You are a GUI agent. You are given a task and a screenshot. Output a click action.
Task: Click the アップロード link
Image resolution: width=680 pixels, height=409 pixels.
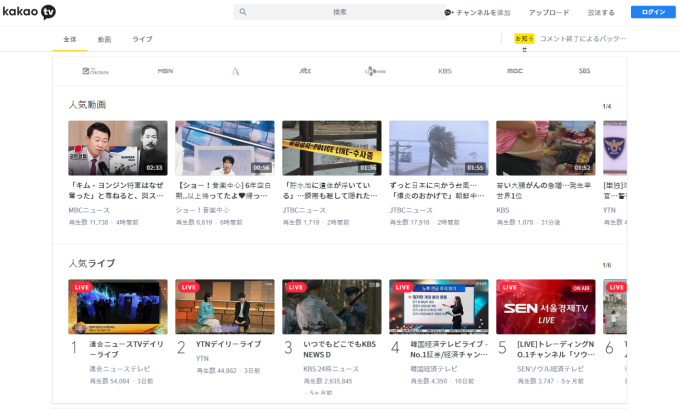(x=549, y=12)
